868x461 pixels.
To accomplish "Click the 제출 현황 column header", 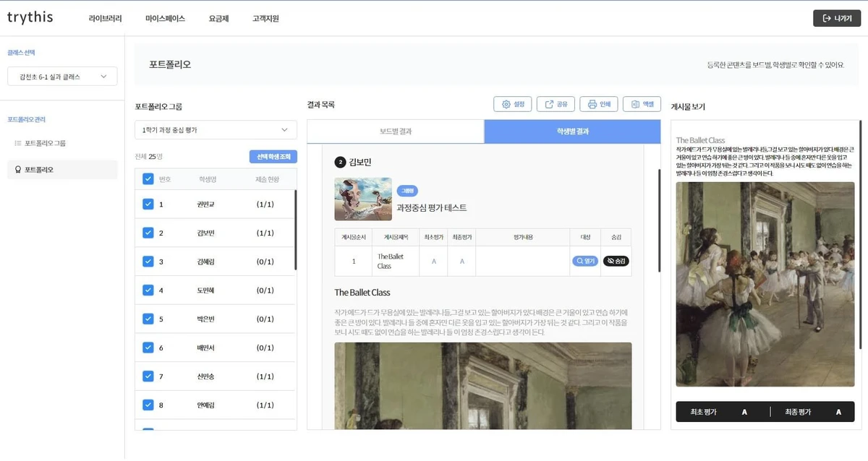I will [x=266, y=179].
